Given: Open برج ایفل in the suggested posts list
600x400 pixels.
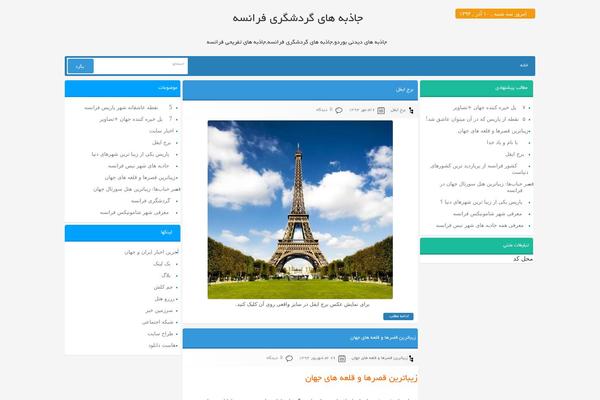Looking at the screenshot, I should (x=515, y=154).
